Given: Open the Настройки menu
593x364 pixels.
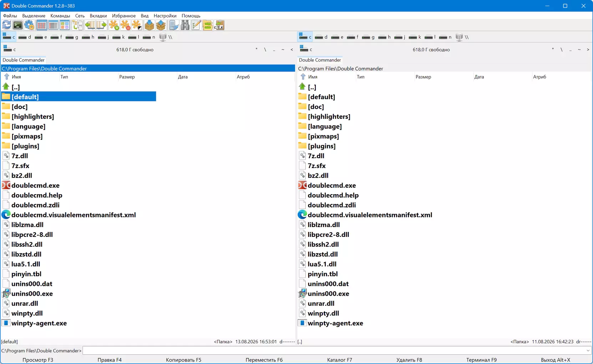Looking at the screenshot, I should (165, 16).
